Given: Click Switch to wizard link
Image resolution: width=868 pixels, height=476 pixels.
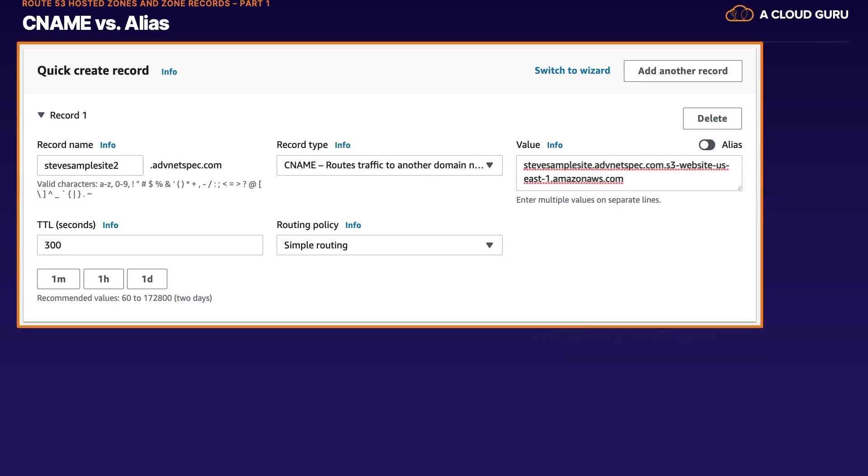Looking at the screenshot, I should click(572, 71).
